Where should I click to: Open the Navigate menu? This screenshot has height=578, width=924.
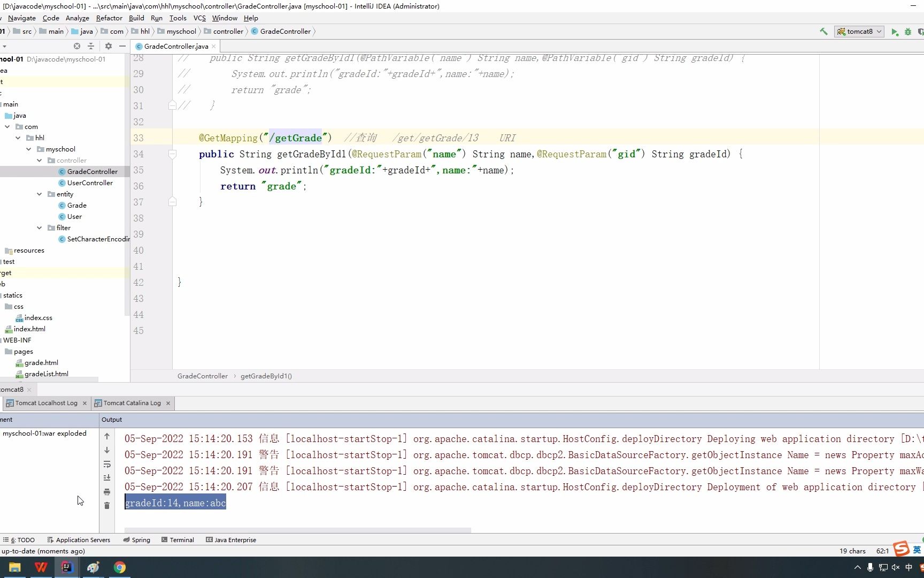click(x=22, y=18)
